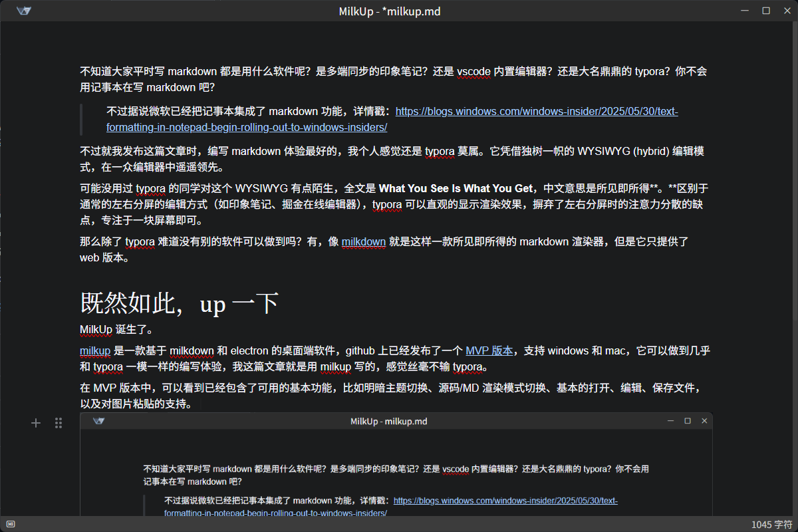
Task: Open the MilkUp logo menu in title bar
Action: tap(24, 11)
